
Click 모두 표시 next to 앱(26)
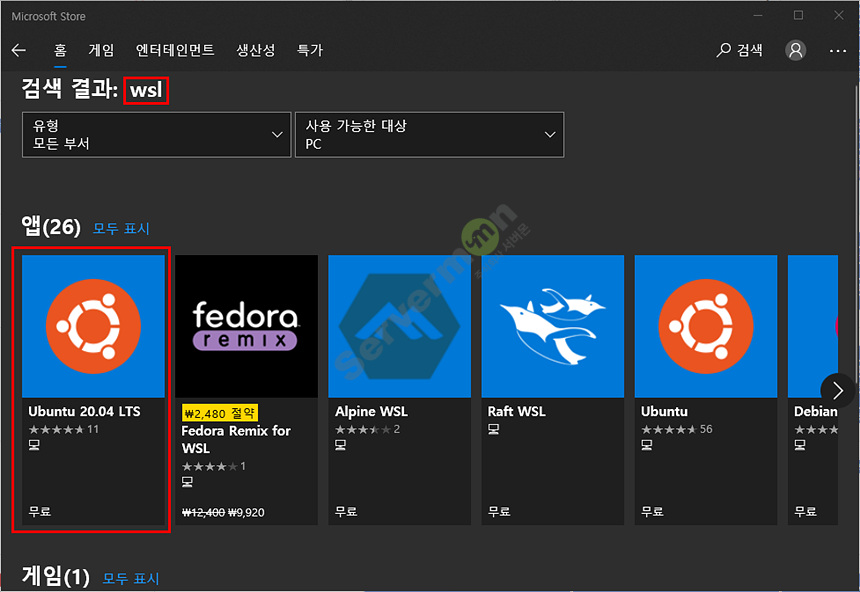tap(121, 228)
